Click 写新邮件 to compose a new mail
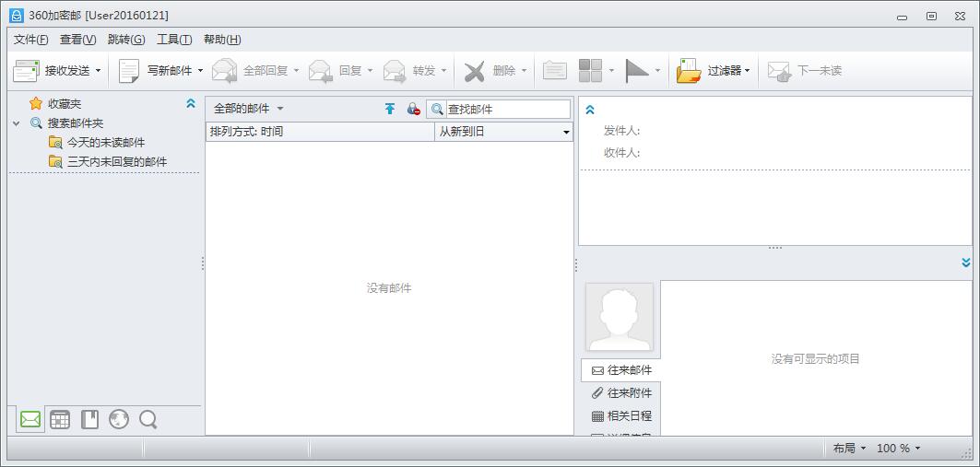 point(129,71)
